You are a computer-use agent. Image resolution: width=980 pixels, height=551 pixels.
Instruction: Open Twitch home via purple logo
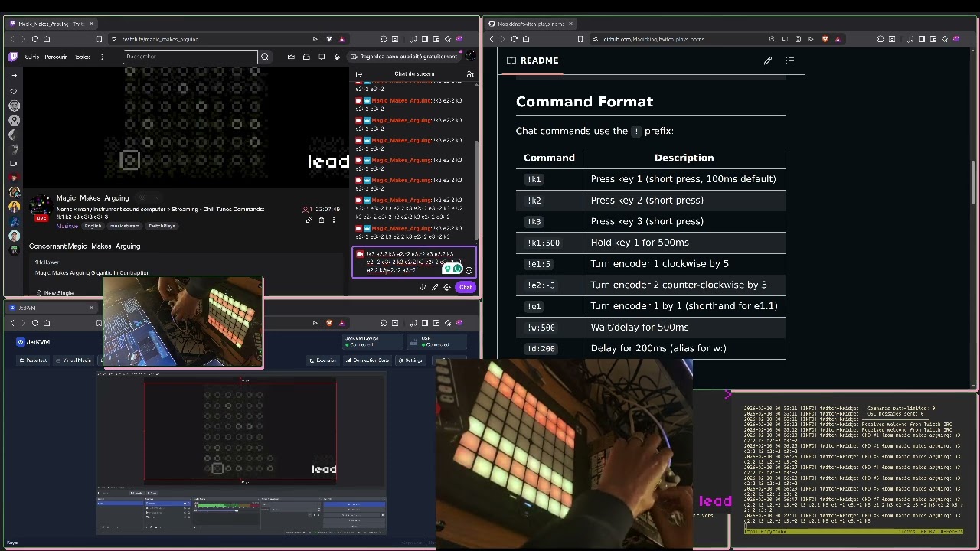13,57
